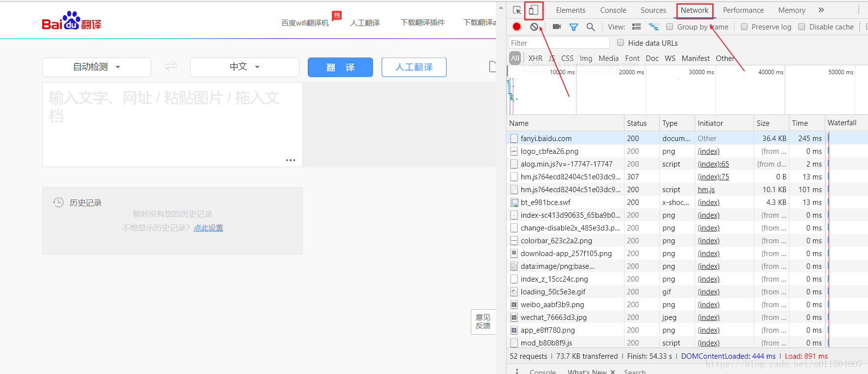Image resolution: width=868 pixels, height=374 pixels.
Task: Switch to the Performance tab
Action: point(743,10)
